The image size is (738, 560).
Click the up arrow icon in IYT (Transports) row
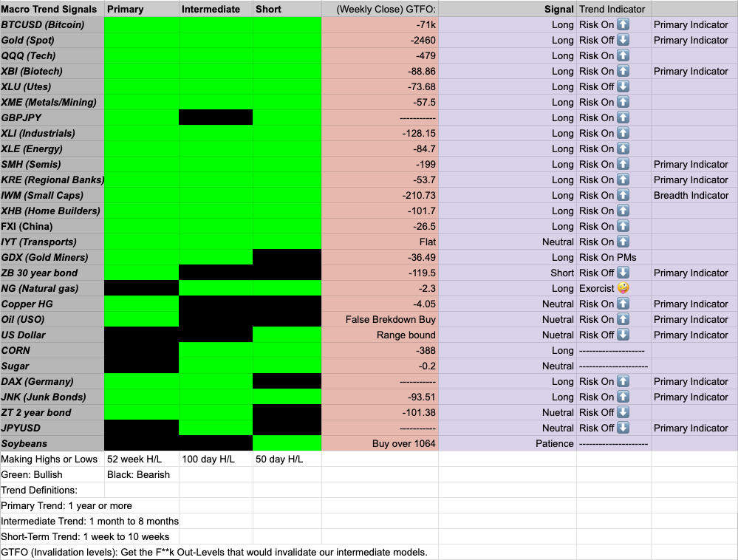623,242
